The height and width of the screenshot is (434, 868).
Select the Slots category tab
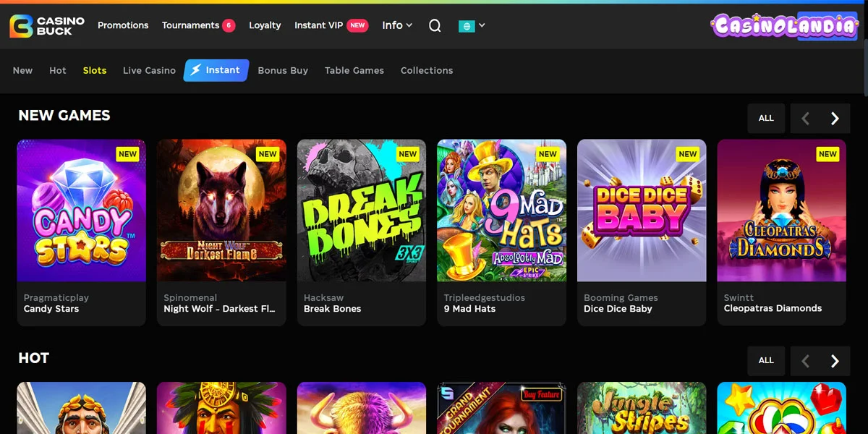pyautogui.click(x=95, y=70)
